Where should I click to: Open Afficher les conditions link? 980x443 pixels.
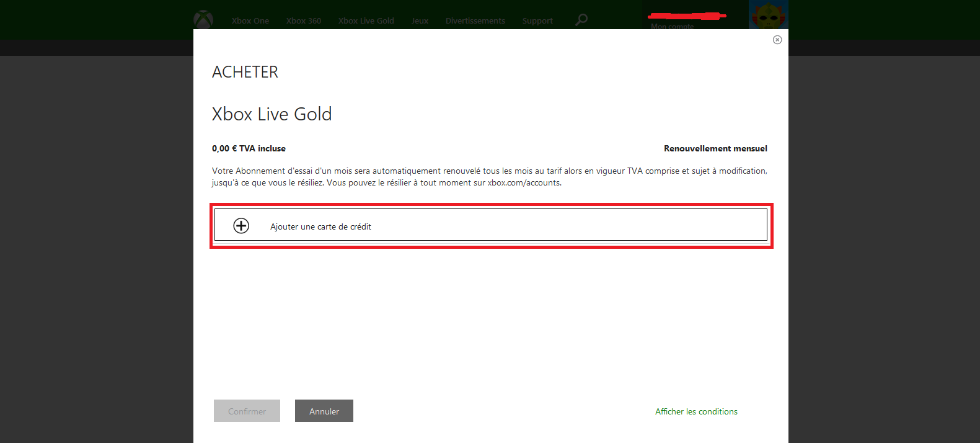coord(696,411)
